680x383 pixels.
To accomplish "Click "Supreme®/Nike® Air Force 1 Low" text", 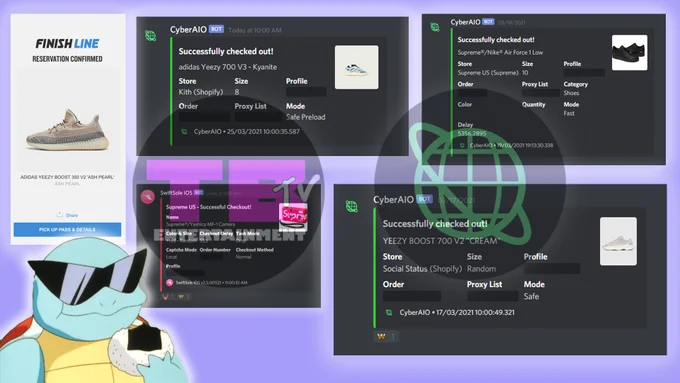I will tap(500, 52).
